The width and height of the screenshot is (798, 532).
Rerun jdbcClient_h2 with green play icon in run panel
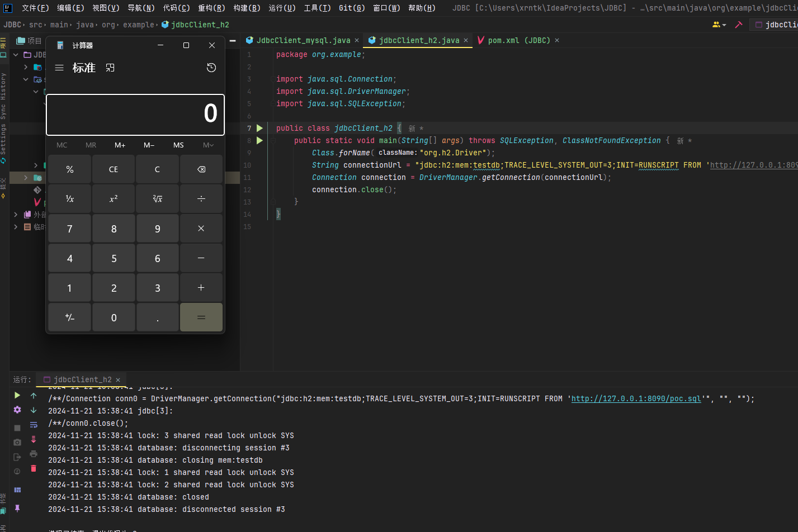[x=17, y=395]
